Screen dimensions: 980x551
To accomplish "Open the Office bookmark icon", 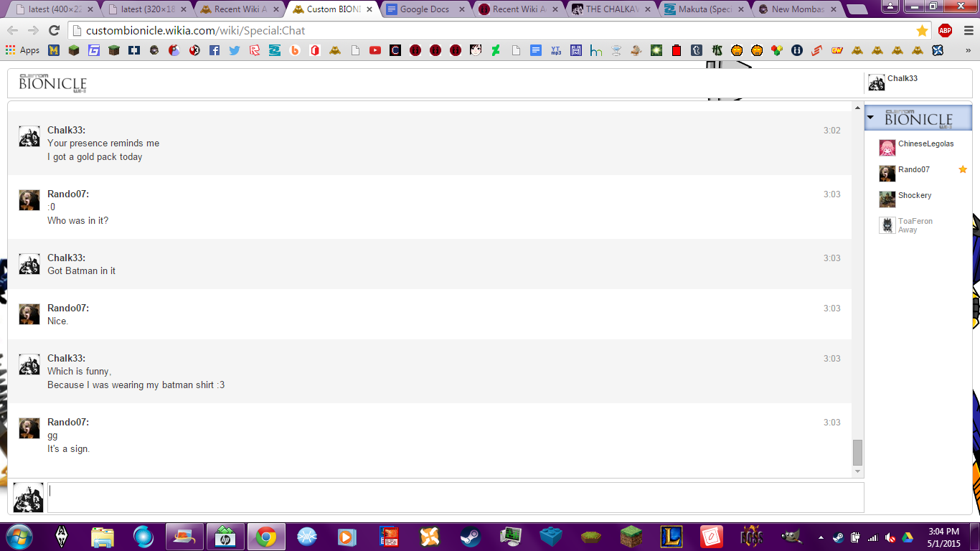I will tap(315, 50).
